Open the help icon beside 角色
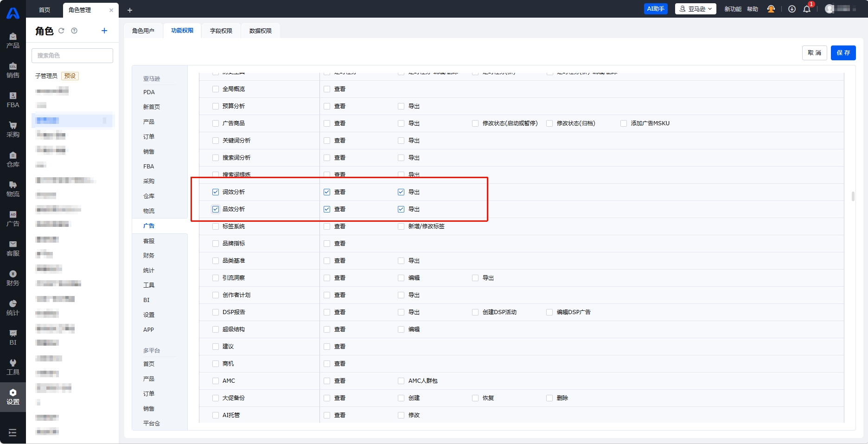This screenshot has height=444, width=868. pos(74,31)
